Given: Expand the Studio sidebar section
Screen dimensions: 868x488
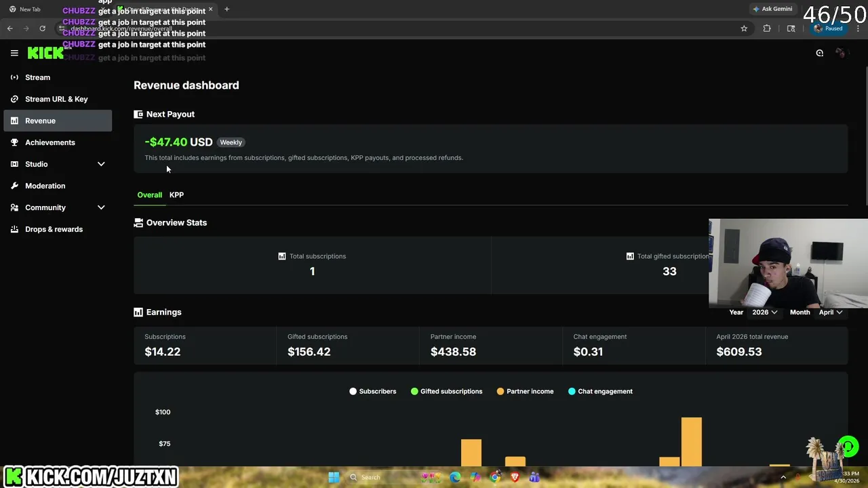Looking at the screenshot, I should coord(101,164).
